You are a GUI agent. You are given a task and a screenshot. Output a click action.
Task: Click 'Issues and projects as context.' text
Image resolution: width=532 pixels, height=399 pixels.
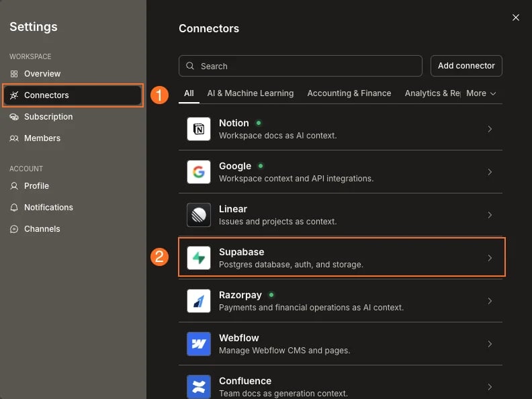[278, 222]
